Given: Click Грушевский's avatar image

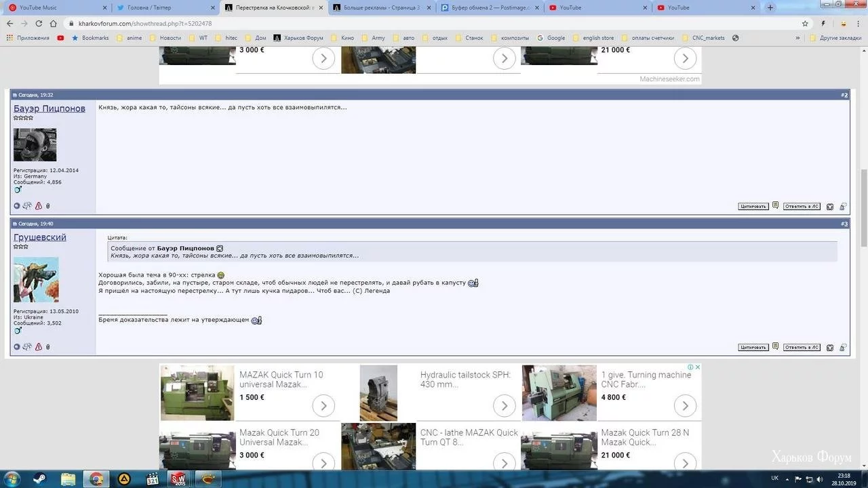Looking at the screenshot, I should [36, 280].
